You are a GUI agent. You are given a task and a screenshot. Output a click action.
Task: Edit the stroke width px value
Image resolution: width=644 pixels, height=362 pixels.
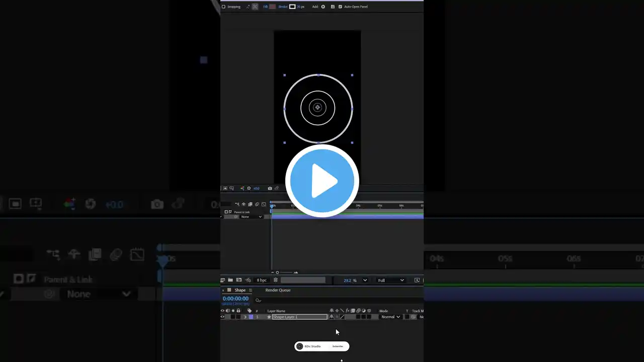click(x=300, y=7)
